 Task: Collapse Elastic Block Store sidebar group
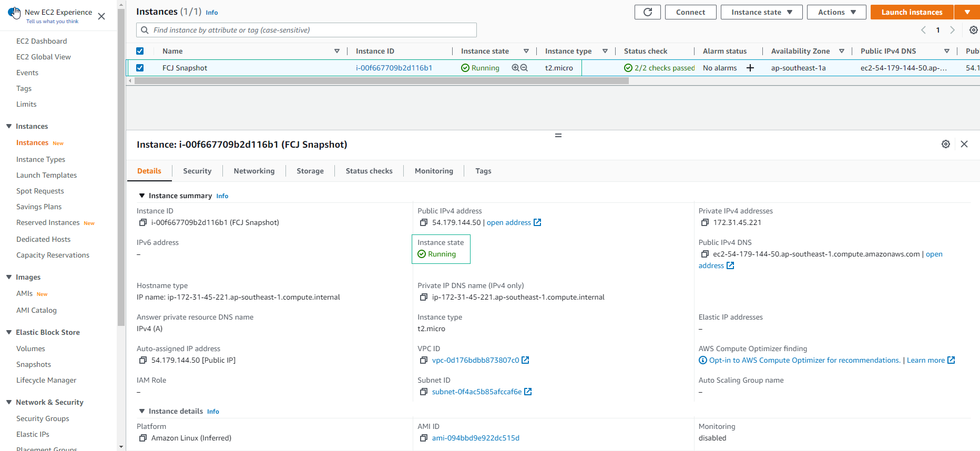9,332
